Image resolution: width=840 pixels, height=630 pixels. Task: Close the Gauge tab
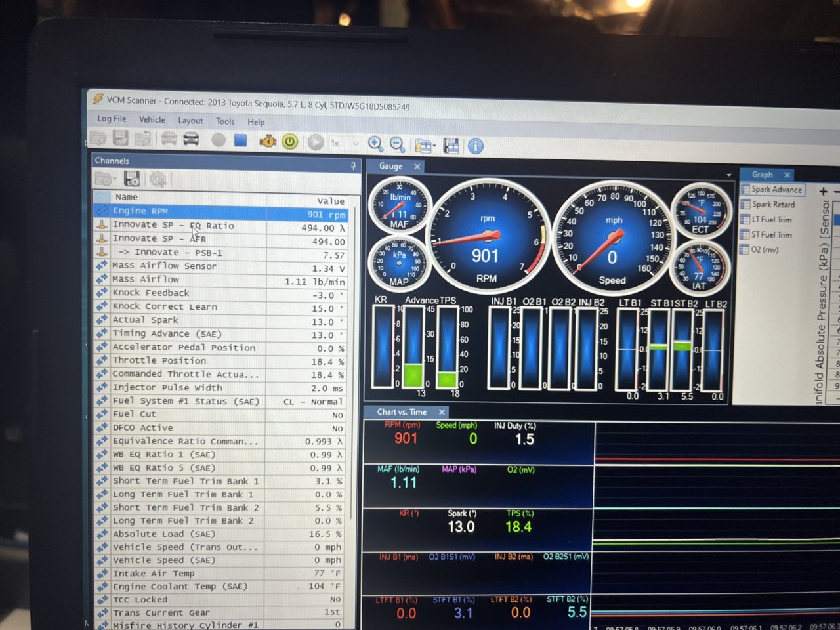tap(417, 167)
